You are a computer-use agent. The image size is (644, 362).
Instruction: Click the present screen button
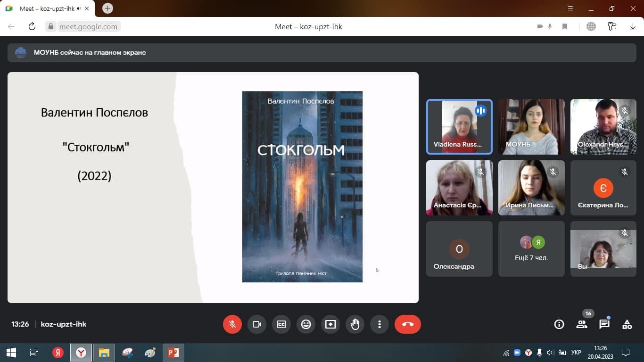pyautogui.click(x=330, y=324)
